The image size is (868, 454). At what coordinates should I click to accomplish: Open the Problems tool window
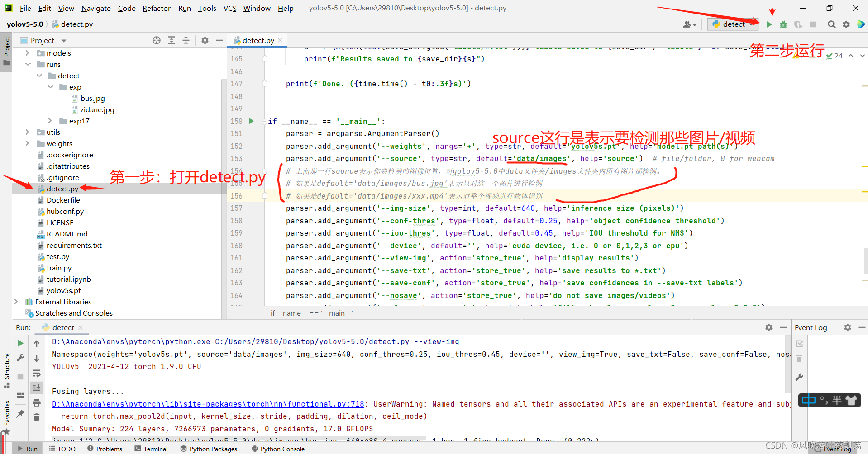click(x=105, y=449)
